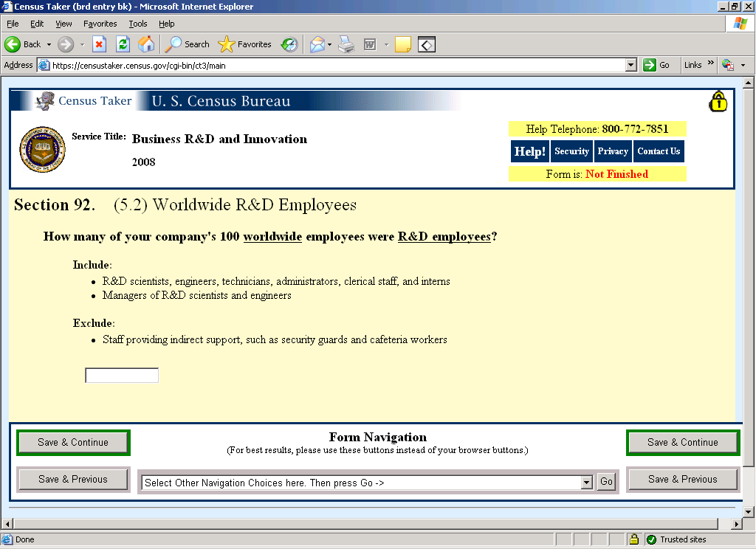Viewport: 756px width, 549px height.
Task: Click the blue Help! button
Action: click(529, 151)
